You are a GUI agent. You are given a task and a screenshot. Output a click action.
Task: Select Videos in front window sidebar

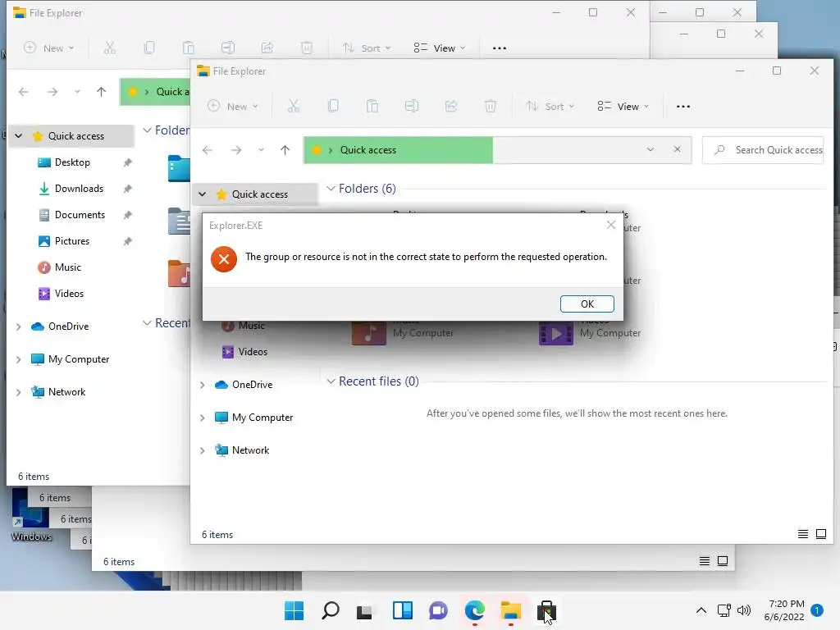[x=253, y=352]
